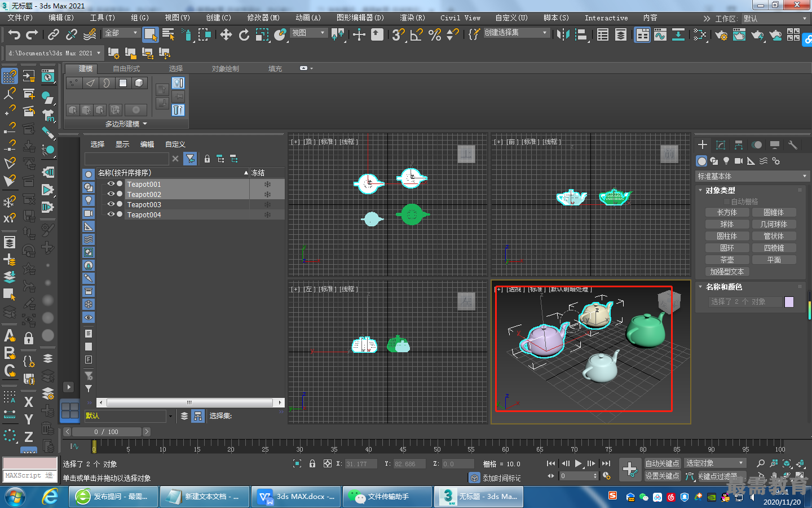Image resolution: width=812 pixels, height=508 pixels.
Task: Open the 渲染(R) menu
Action: click(412, 18)
